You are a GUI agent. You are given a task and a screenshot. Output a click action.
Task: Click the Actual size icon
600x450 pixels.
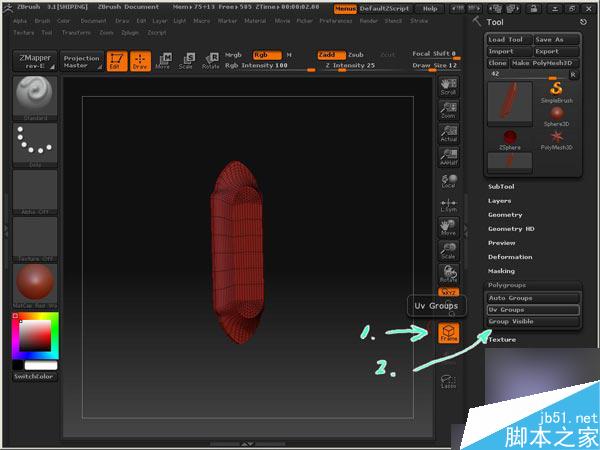pos(448,134)
